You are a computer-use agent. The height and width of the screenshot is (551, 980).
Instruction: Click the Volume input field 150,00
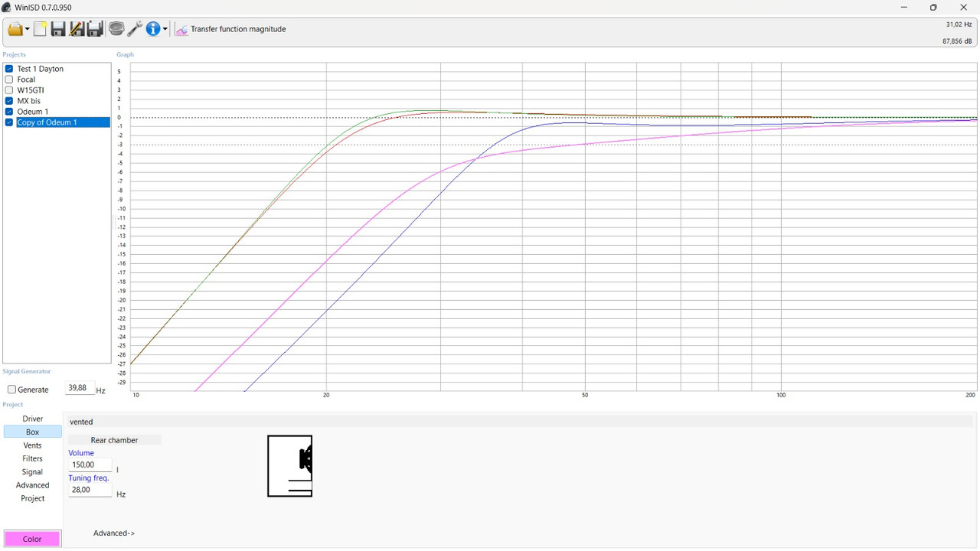point(90,465)
